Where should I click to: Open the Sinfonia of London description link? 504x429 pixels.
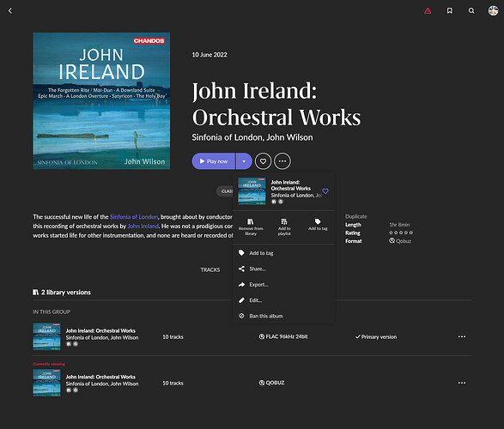[x=134, y=217]
